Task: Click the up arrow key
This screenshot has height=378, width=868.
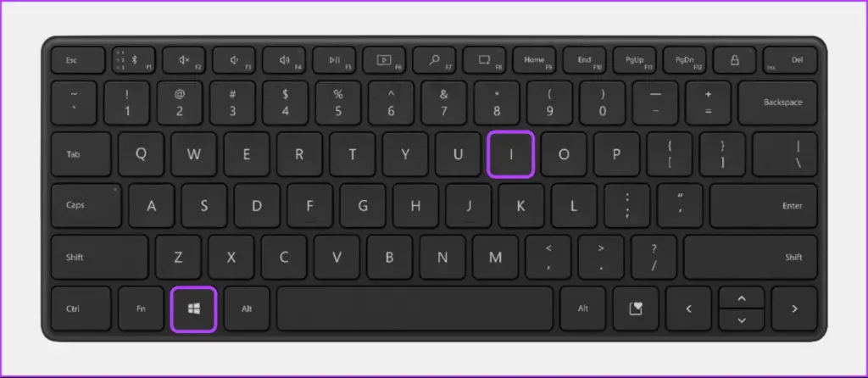Action: [741, 297]
